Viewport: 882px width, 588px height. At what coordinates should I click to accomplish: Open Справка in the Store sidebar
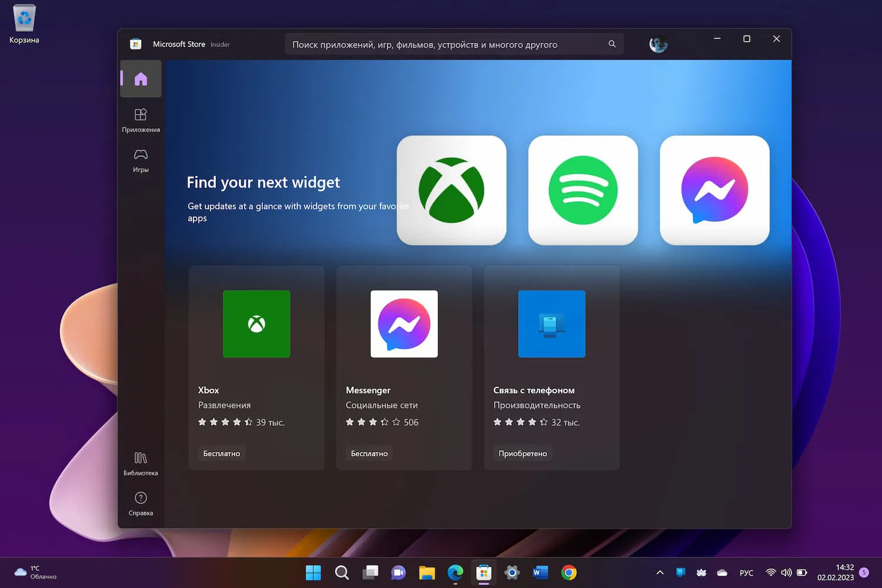[x=141, y=503]
